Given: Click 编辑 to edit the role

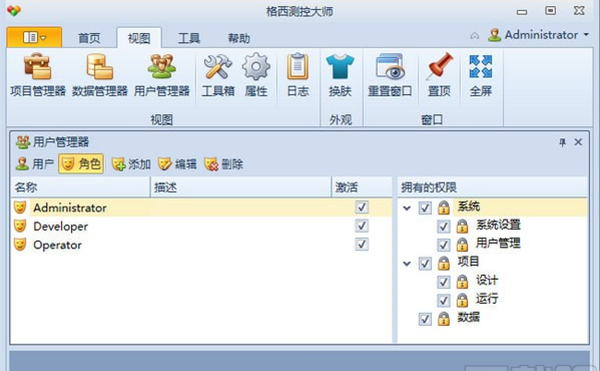Looking at the screenshot, I should (x=178, y=164).
